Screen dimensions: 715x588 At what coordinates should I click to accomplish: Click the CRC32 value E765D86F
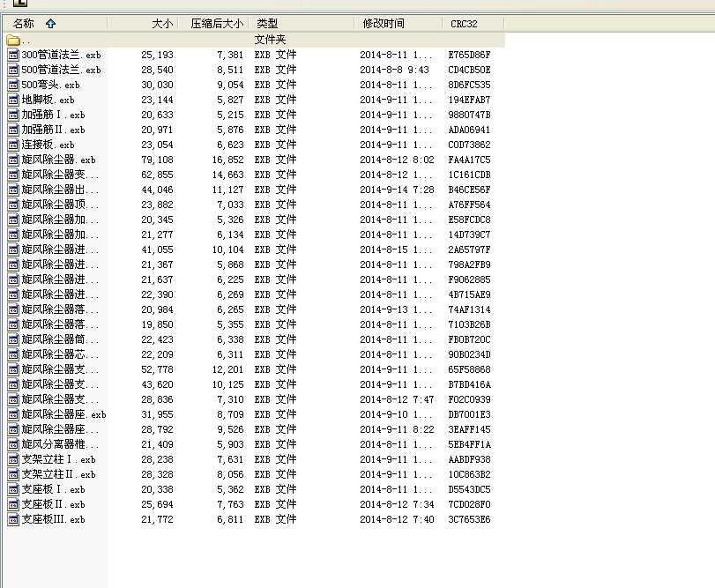(x=470, y=55)
